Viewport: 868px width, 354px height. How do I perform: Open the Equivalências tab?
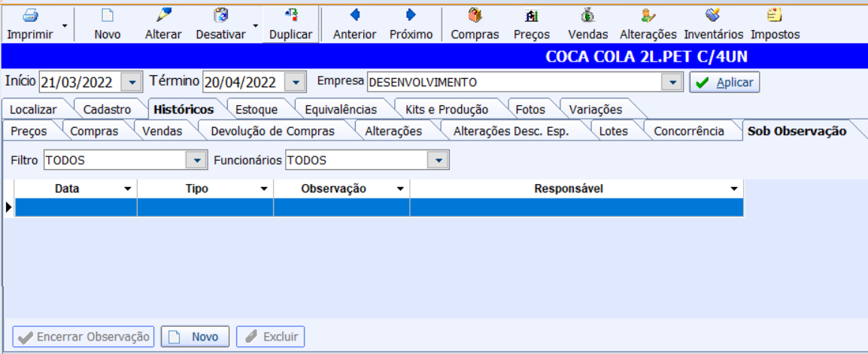[x=341, y=110]
